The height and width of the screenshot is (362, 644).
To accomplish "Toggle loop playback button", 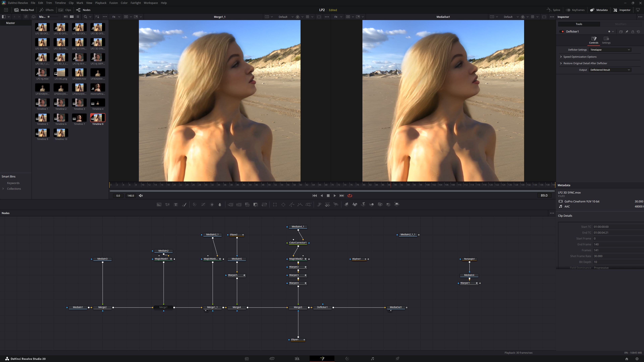I will coord(350,196).
